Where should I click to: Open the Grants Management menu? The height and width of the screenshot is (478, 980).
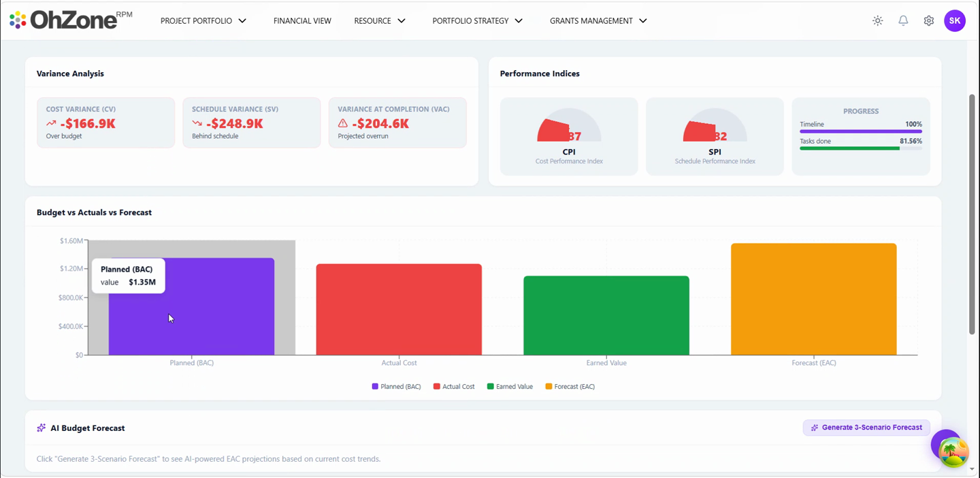(598, 20)
